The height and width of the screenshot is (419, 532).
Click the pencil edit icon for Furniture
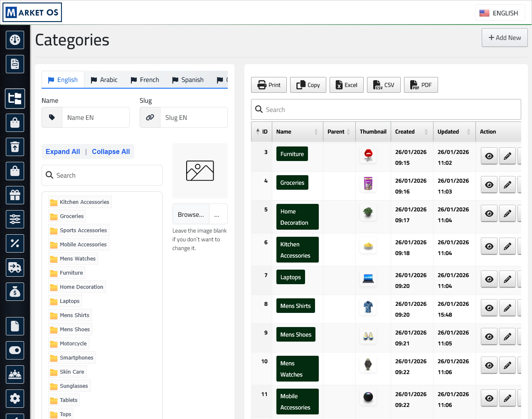click(x=507, y=156)
